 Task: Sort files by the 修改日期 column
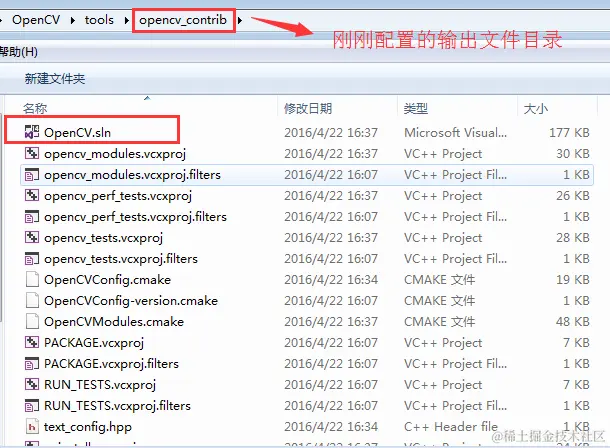(x=308, y=108)
